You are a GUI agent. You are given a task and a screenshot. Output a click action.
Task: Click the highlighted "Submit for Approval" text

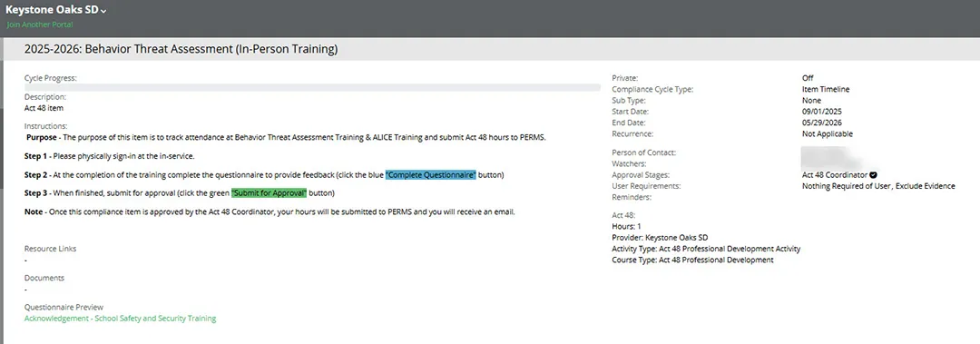pyautogui.click(x=269, y=192)
